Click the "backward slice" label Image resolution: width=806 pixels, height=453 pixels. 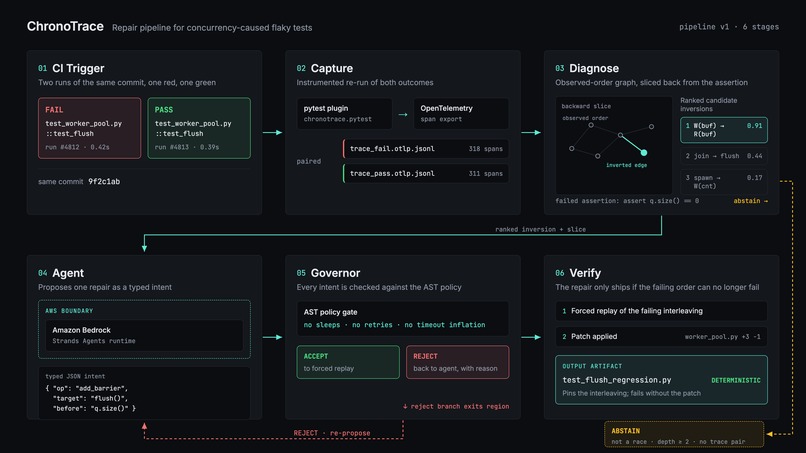[586, 106]
